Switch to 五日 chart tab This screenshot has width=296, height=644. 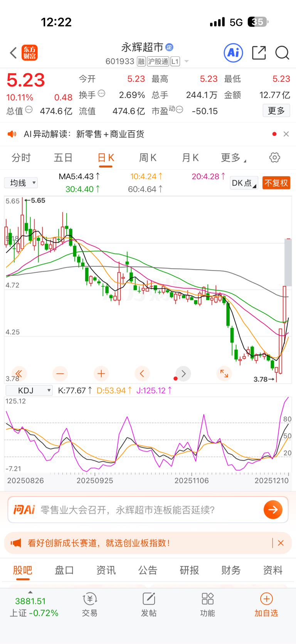[63, 157]
